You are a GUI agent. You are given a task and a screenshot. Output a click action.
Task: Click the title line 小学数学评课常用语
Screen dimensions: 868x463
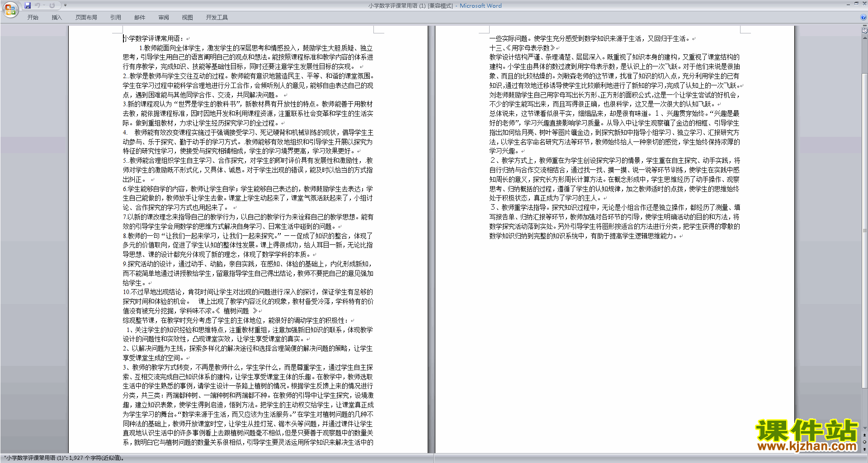[x=152, y=38]
